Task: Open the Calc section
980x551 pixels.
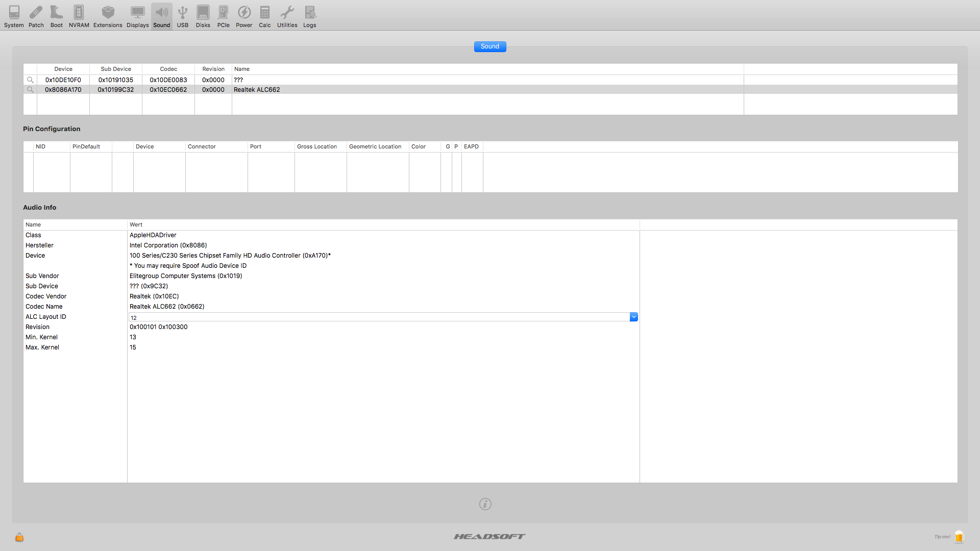Action: click(264, 16)
